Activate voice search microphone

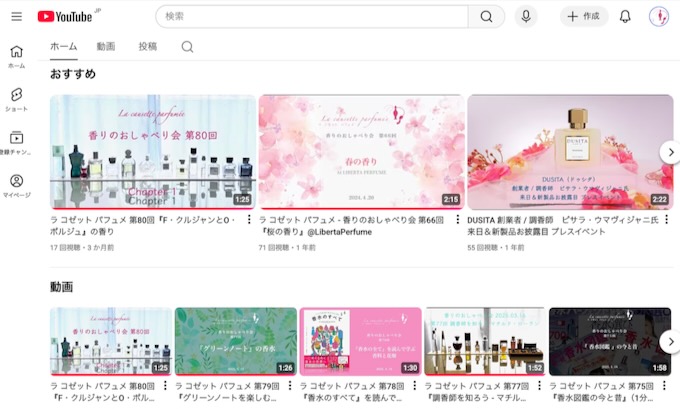tap(526, 16)
